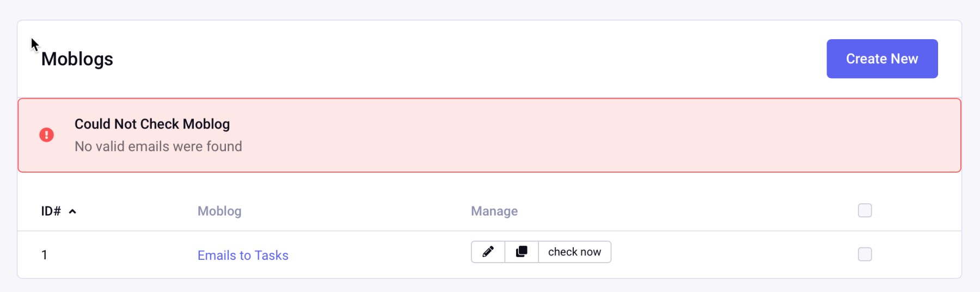980x292 pixels.
Task: Toggle the ID# sort caret arrow
Action: 72,211
